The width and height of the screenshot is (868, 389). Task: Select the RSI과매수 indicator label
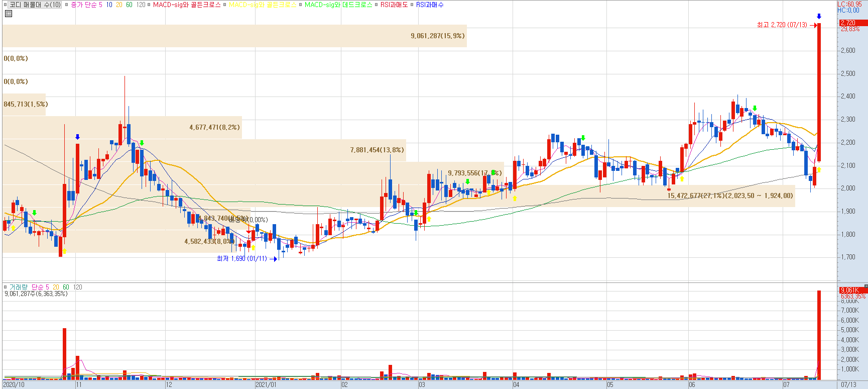[430, 5]
